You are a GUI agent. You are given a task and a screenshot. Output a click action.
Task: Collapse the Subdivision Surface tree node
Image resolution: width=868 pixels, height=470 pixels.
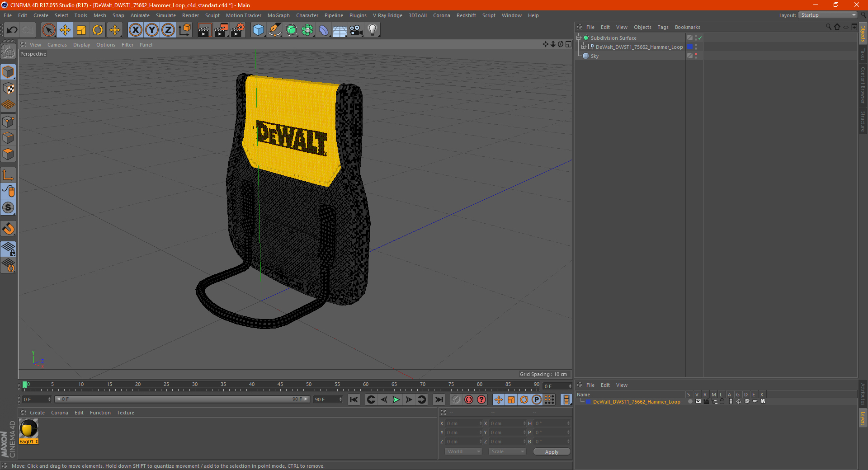point(578,38)
